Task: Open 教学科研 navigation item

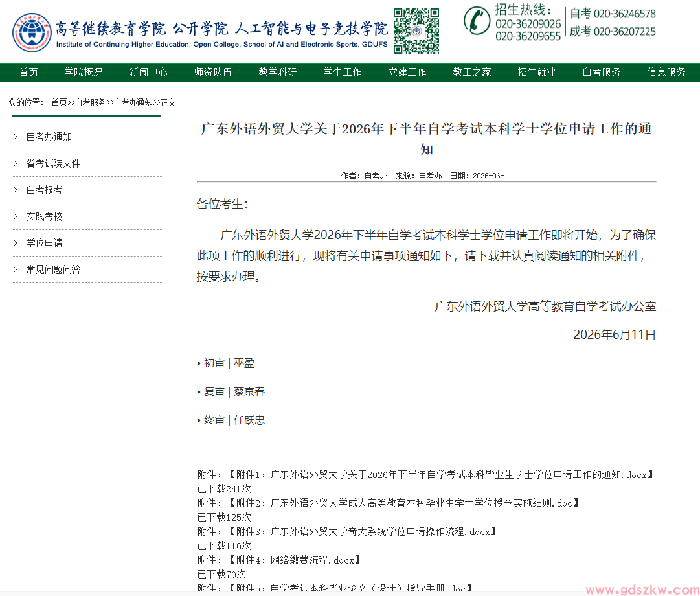Action: pyautogui.click(x=278, y=73)
